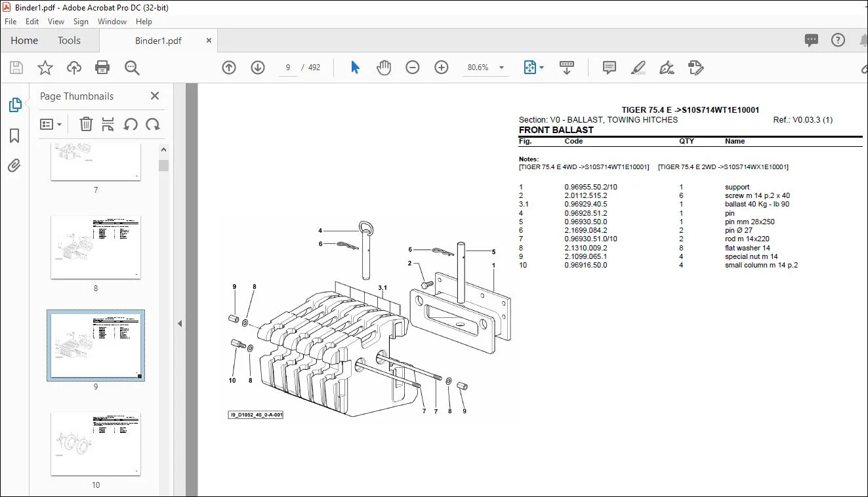Select the arrow Selection tool
This screenshot has height=497, width=868.
point(355,68)
